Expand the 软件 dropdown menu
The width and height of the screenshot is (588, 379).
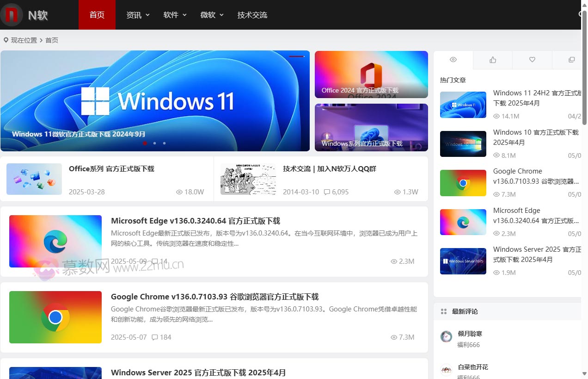pyautogui.click(x=174, y=14)
